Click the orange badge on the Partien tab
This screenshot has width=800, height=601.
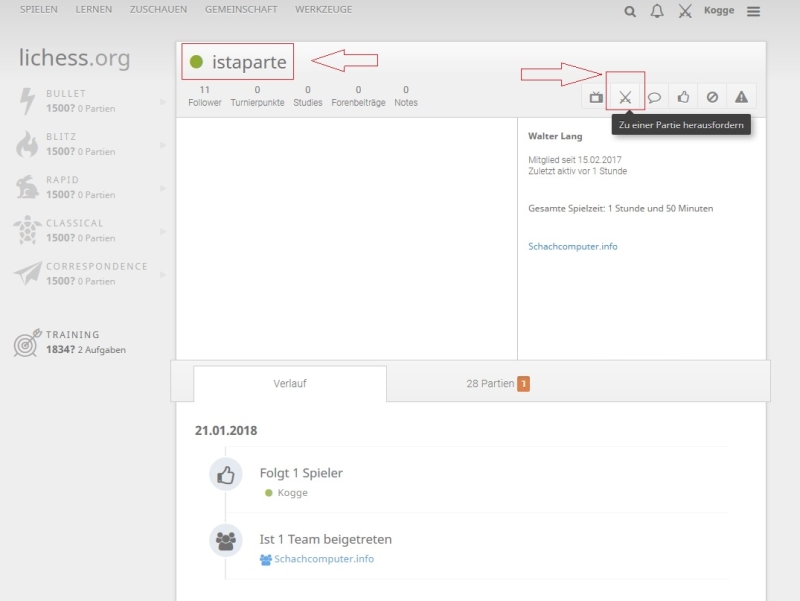(523, 384)
